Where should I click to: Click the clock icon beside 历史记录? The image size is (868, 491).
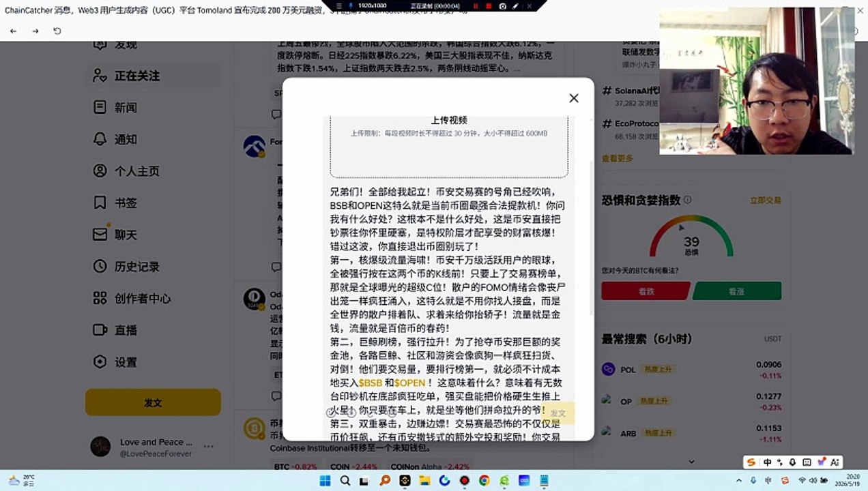[100, 267]
